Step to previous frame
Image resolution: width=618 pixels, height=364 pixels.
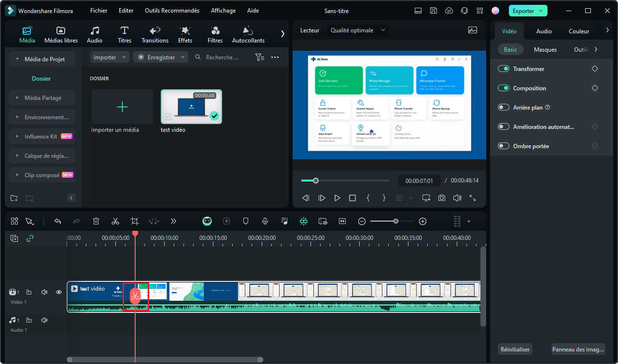(306, 198)
